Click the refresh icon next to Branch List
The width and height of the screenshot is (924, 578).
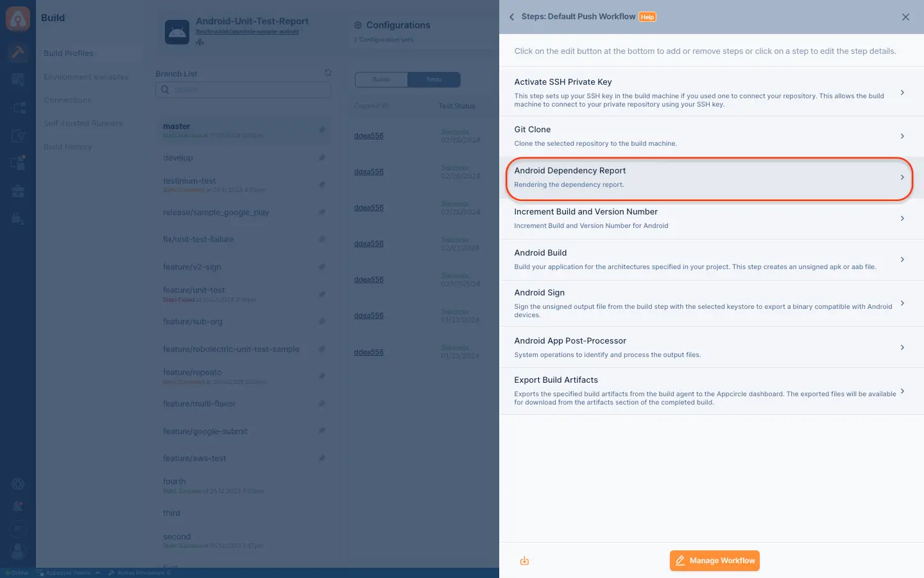[x=328, y=73]
